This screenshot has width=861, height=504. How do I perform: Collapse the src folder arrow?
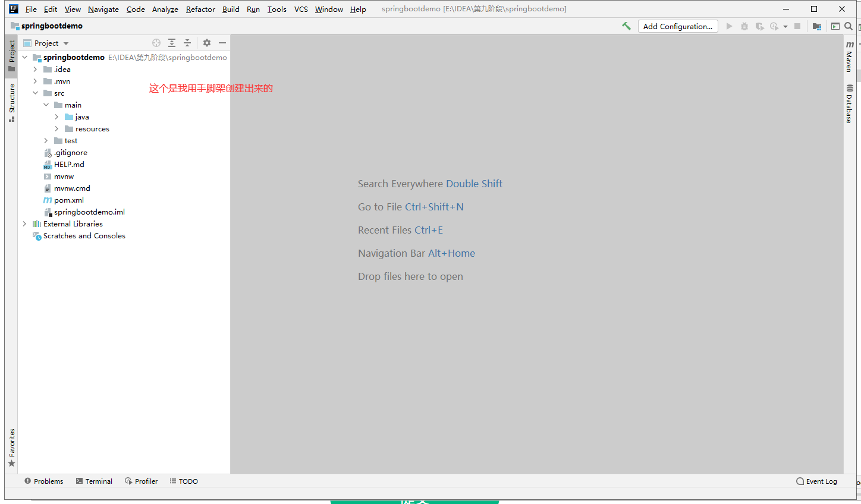[x=35, y=93]
